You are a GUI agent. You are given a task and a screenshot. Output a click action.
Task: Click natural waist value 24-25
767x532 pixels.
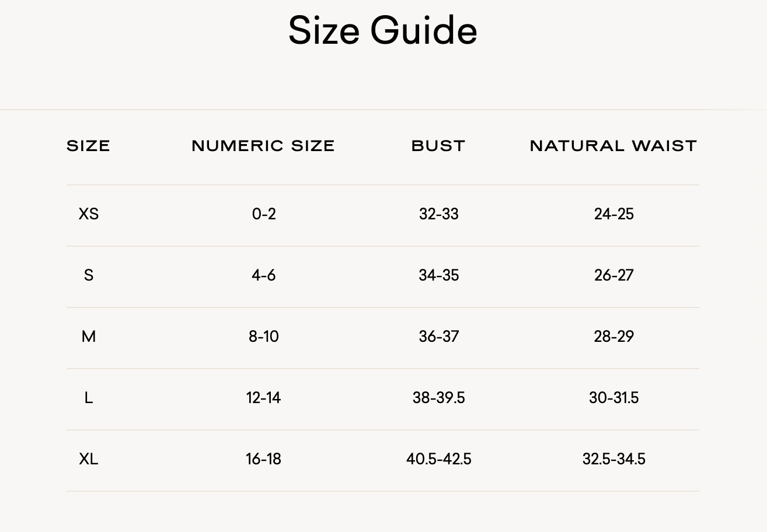[x=614, y=214]
